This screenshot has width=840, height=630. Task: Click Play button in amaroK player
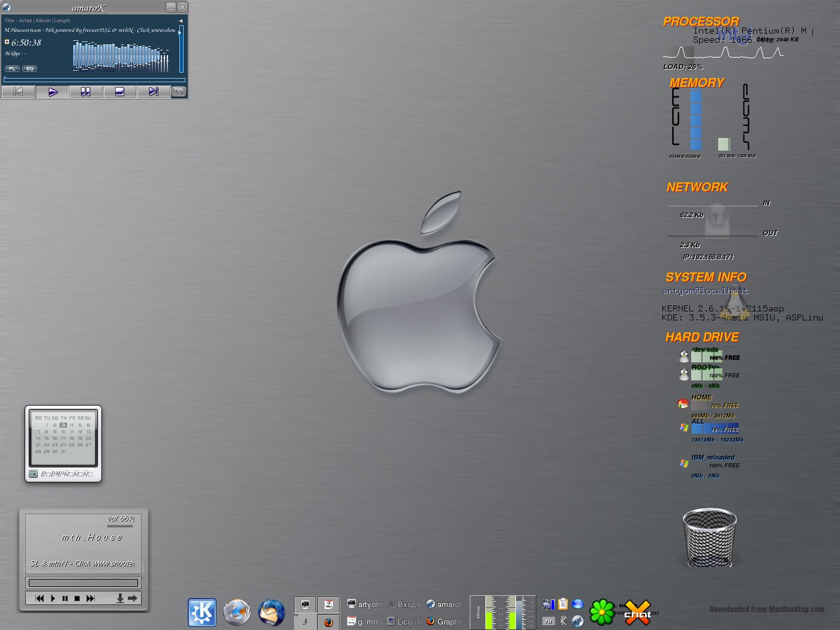(52, 92)
